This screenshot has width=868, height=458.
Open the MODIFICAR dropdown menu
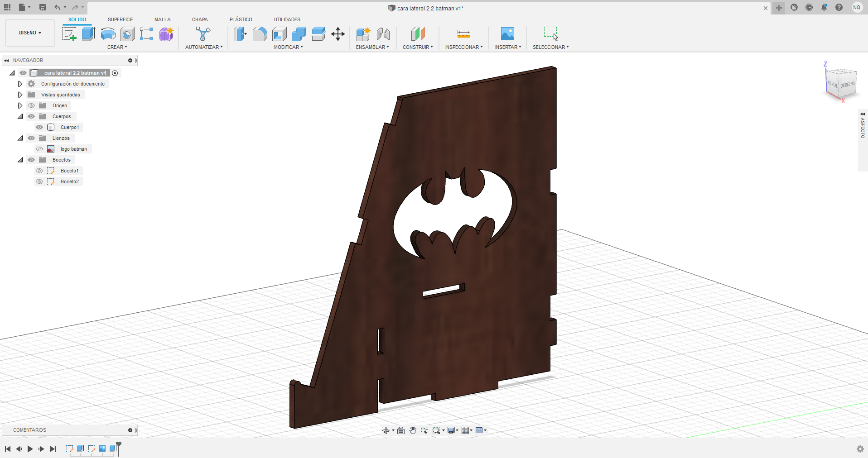tap(289, 47)
